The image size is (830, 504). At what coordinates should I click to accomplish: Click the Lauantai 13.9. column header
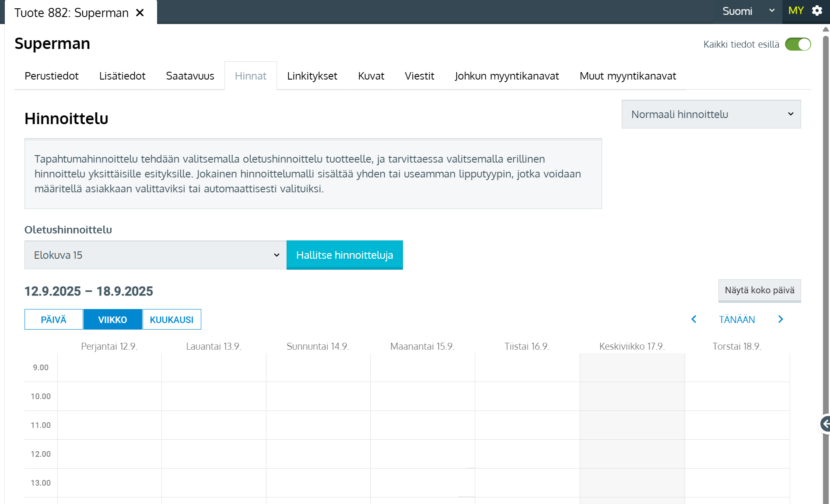pyautogui.click(x=214, y=346)
